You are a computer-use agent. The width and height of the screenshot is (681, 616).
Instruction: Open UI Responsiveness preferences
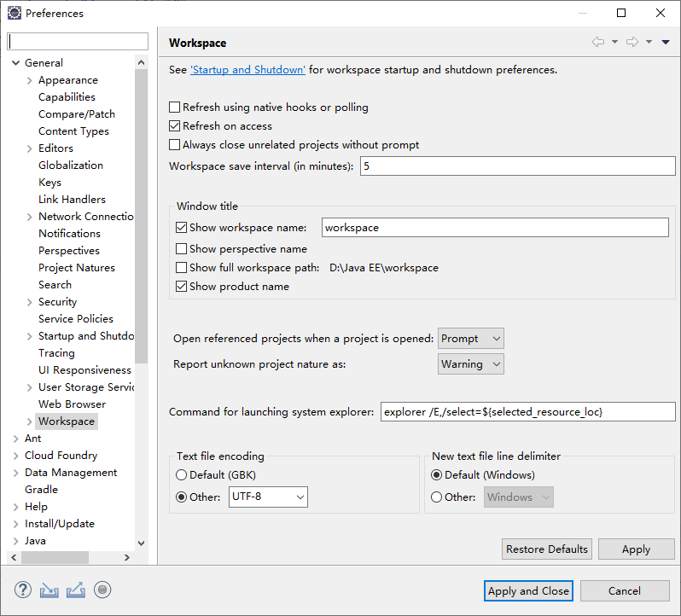pos(84,370)
